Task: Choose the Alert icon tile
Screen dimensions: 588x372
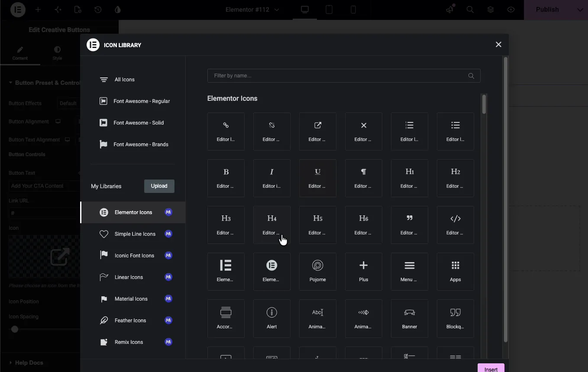Action: pos(272,318)
